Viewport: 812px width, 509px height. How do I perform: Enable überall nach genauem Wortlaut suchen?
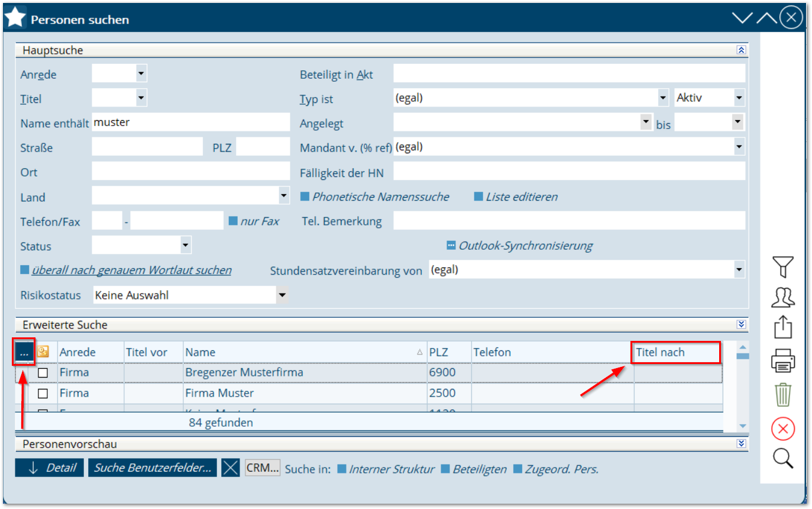[25, 270]
